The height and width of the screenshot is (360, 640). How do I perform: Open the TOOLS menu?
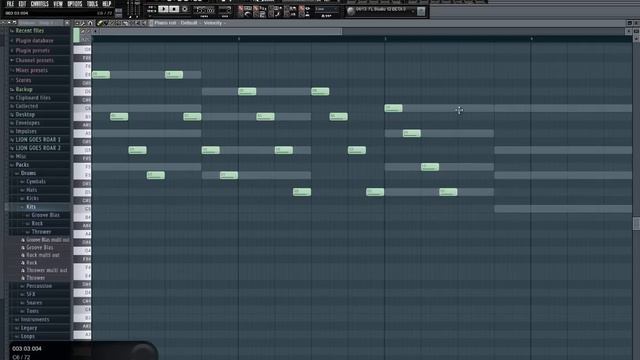[x=92, y=4]
